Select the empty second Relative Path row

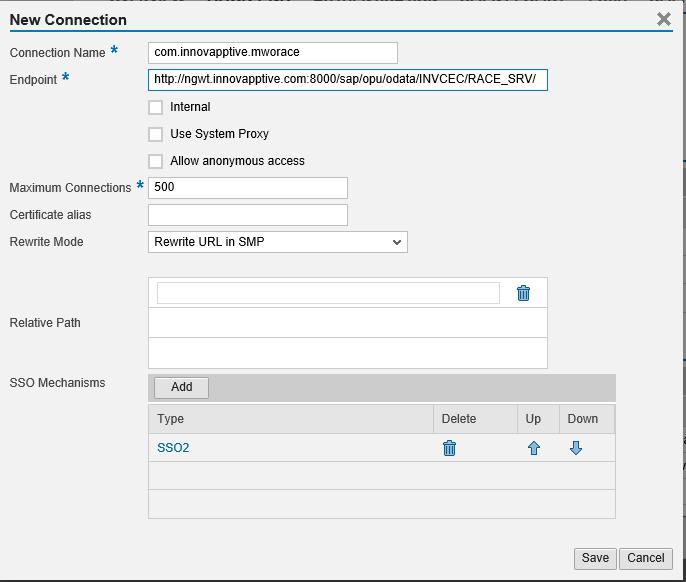347,323
